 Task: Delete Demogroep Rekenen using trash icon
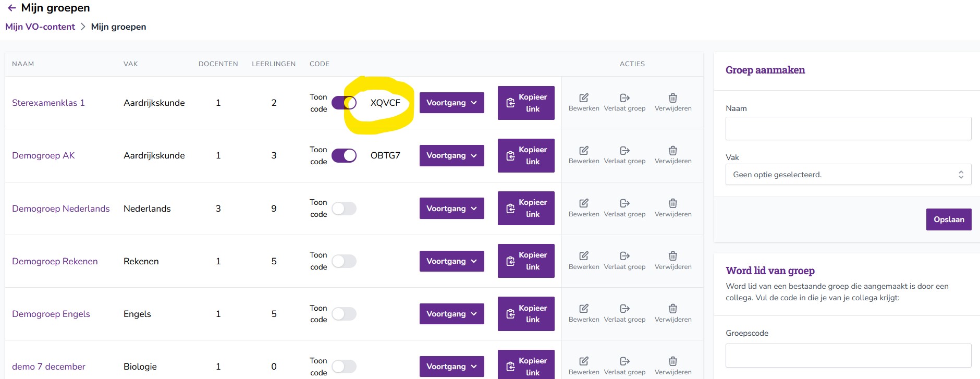point(673,256)
